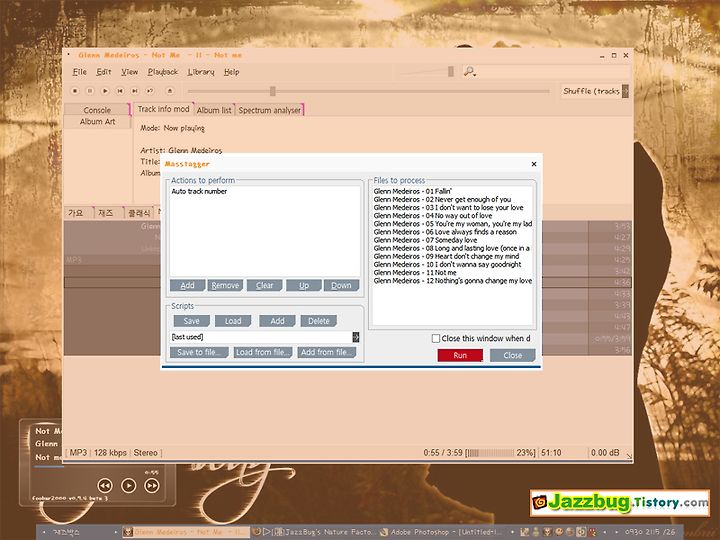720x540 pixels.
Task: Click the Random track toolbar icon
Action: 150,91
